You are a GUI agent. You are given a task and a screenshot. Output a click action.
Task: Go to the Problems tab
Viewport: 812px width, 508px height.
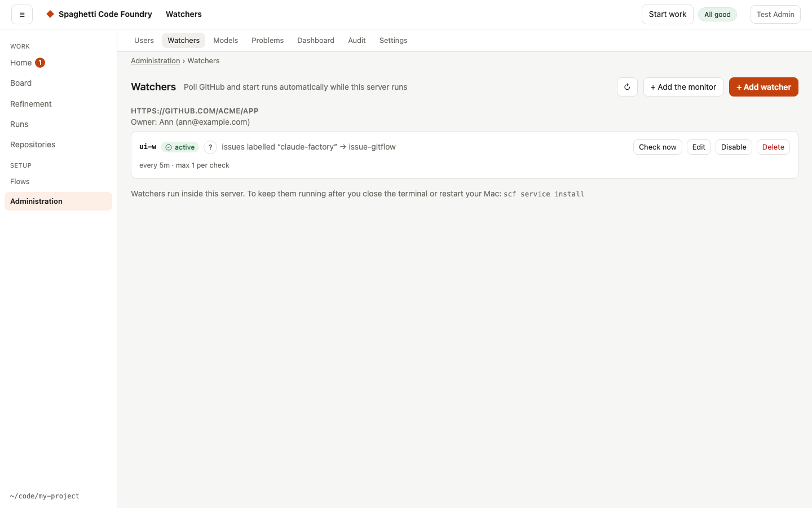(267, 41)
